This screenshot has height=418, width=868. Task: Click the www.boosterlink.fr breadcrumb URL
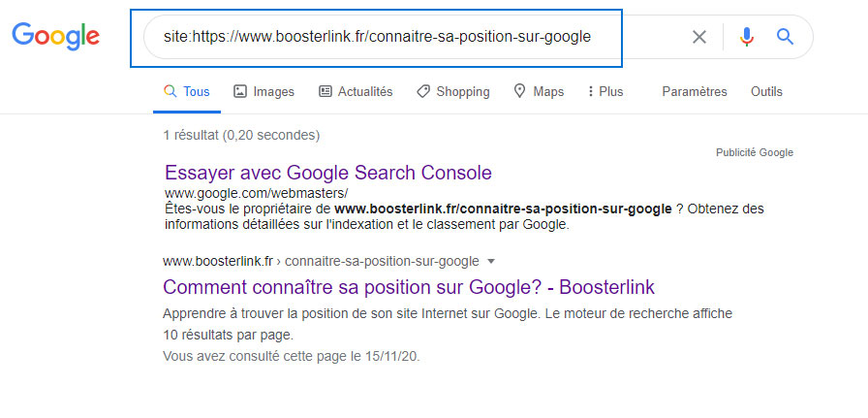(221, 261)
